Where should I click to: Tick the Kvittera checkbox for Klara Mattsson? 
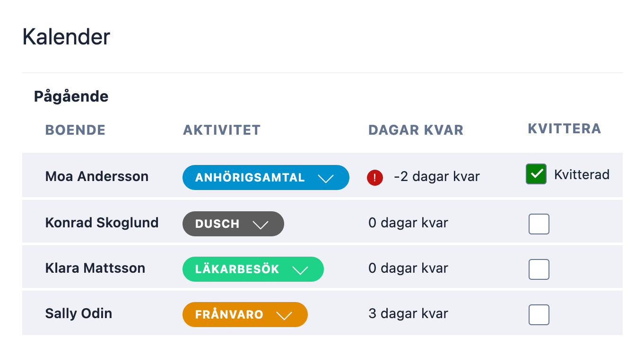(539, 269)
